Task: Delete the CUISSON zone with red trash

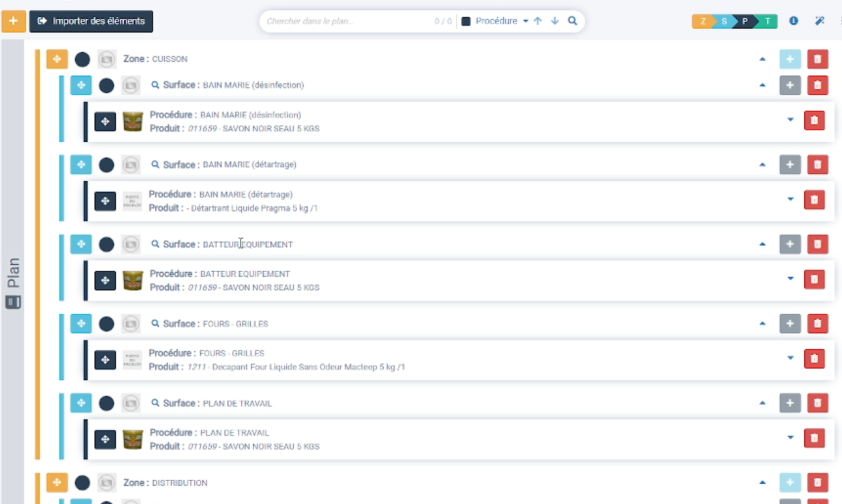Action: click(817, 59)
